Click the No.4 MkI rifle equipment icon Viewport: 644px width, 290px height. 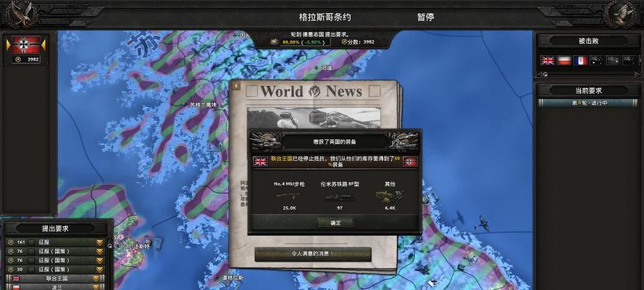(289, 196)
